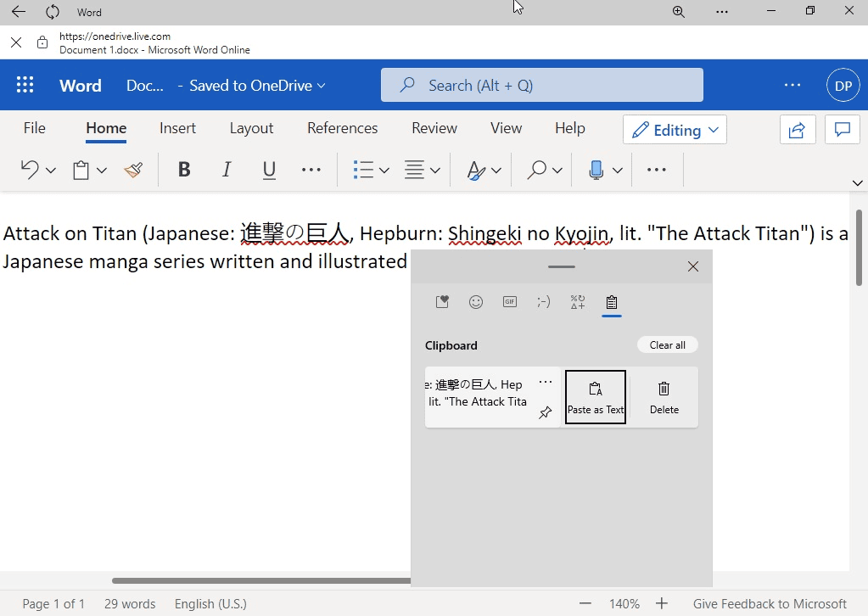Toggle Underline formatting
The height and width of the screenshot is (616, 868).
coord(269,171)
